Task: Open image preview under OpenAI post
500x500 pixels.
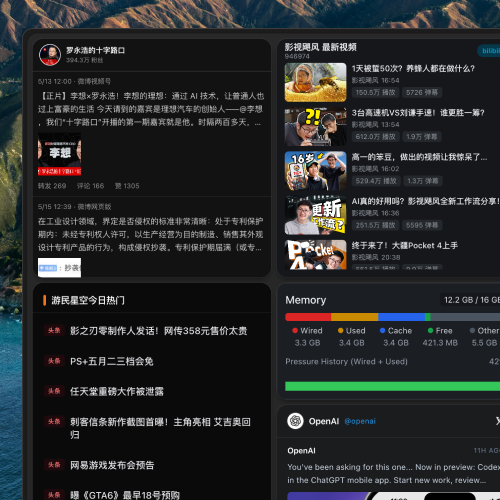Action: click(x=394, y=496)
